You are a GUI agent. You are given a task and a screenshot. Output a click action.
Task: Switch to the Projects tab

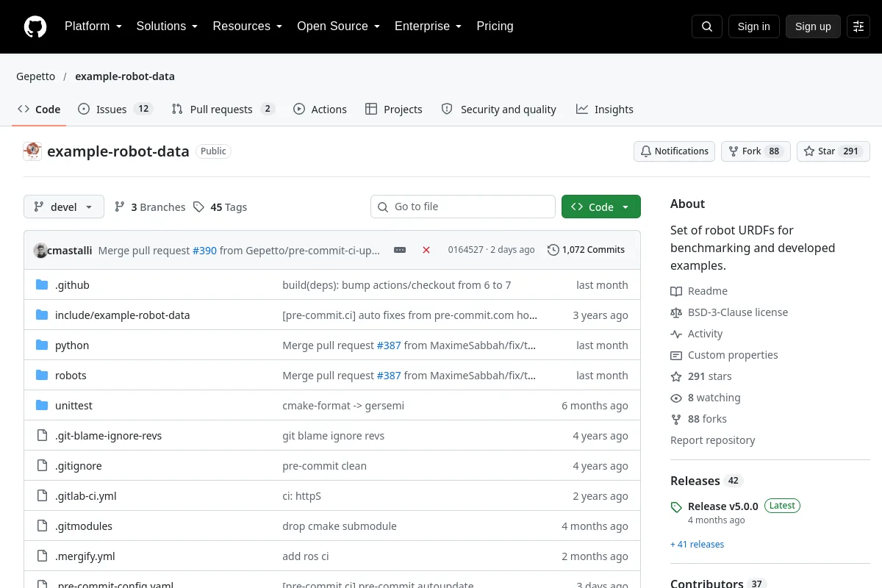pos(394,110)
